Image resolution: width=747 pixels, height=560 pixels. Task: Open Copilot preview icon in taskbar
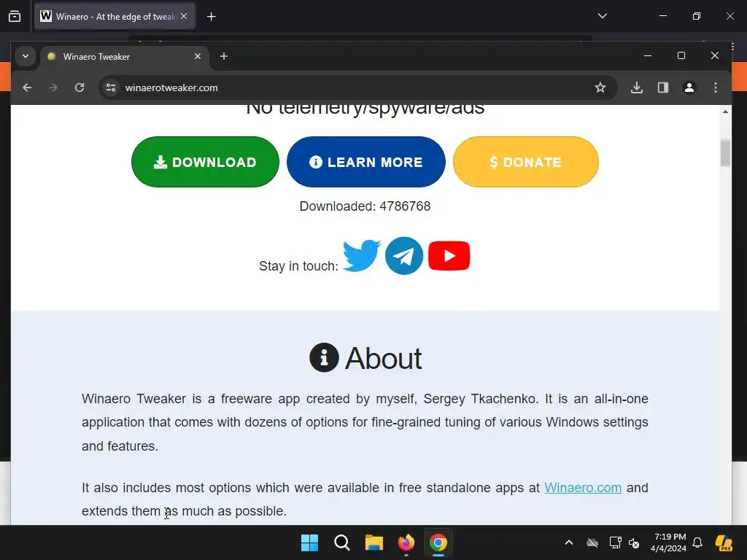coord(724,542)
